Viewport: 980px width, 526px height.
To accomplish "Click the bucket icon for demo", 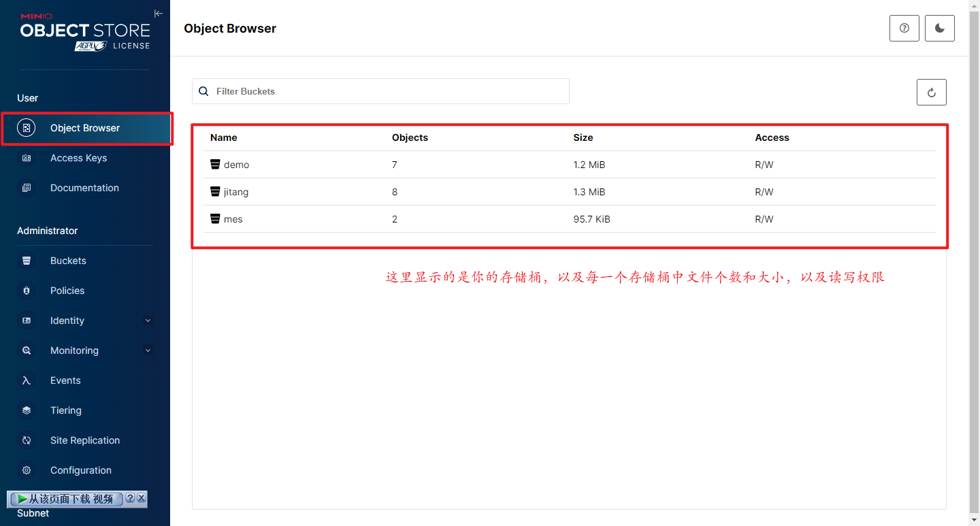I will pos(215,165).
